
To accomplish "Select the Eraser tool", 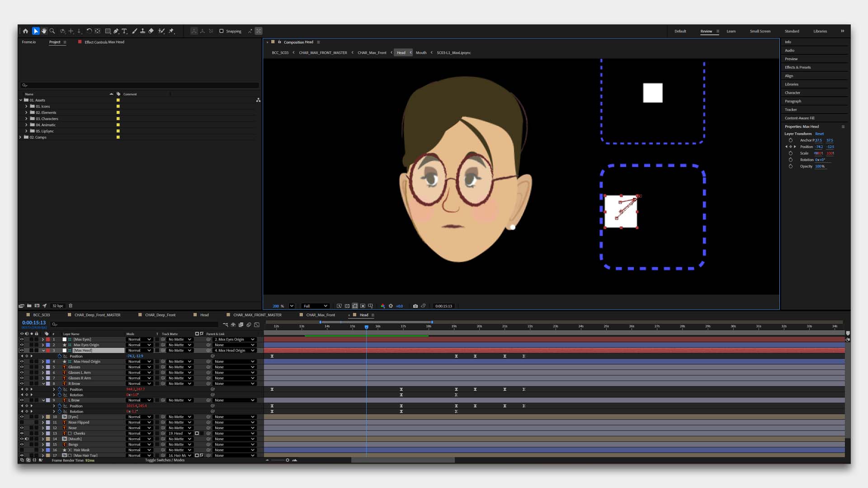I will click(x=151, y=31).
